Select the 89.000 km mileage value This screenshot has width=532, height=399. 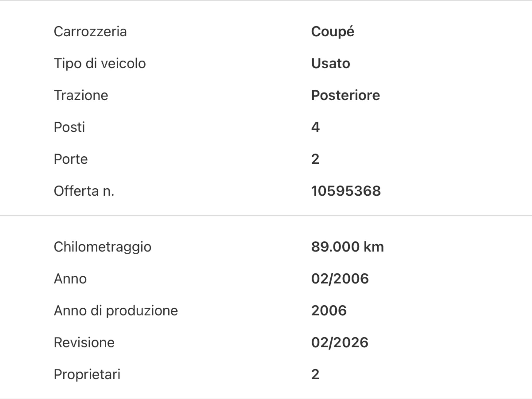pyautogui.click(x=347, y=247)
